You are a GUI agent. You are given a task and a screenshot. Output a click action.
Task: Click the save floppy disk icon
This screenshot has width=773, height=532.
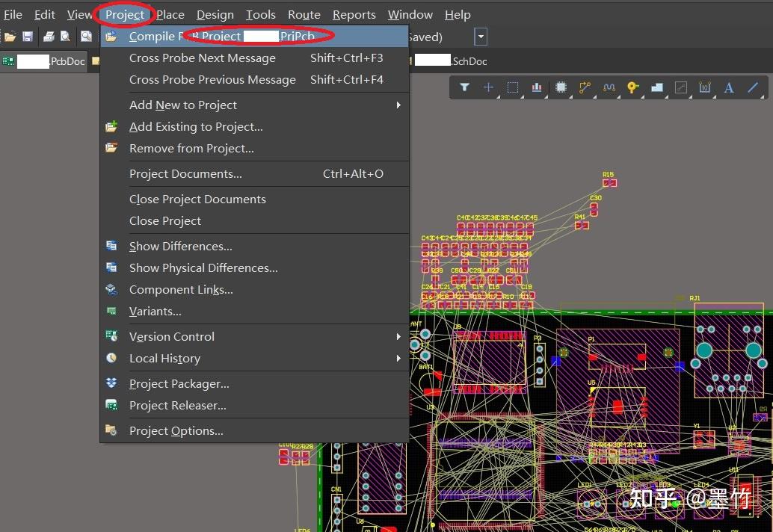(x=28, y=37)
